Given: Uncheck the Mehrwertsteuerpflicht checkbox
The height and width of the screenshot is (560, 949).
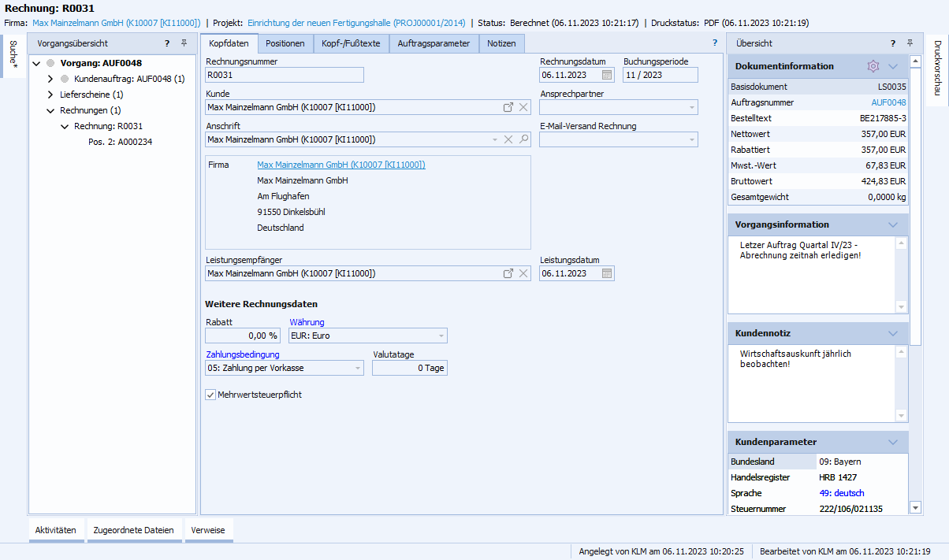Looking at the screenshot, I should [x=210, y=395].
